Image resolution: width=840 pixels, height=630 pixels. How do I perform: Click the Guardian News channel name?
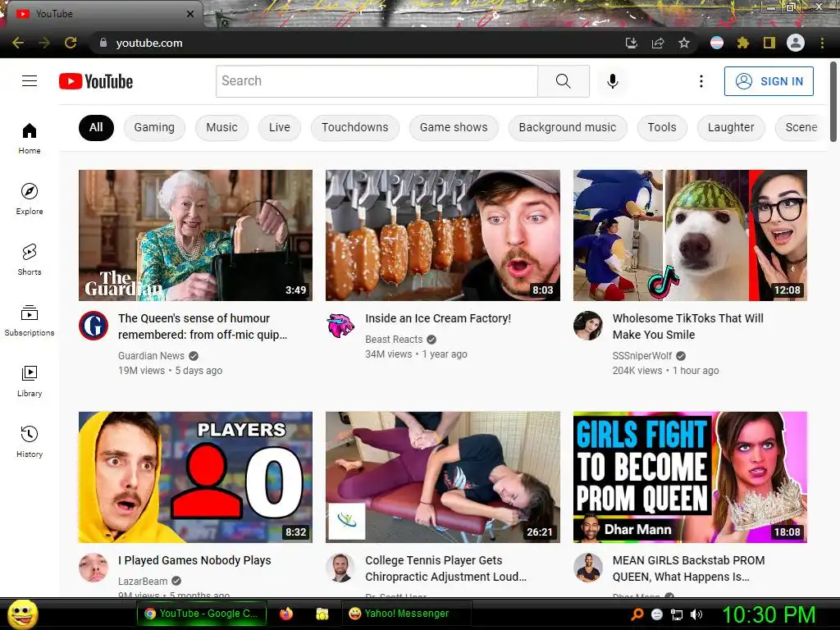point(151,356)
